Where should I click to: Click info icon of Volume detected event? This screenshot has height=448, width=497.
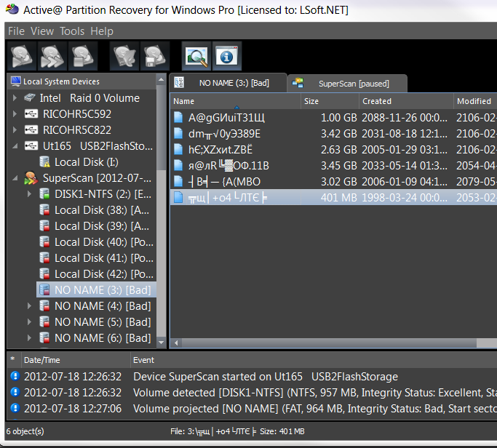(15, 392)
